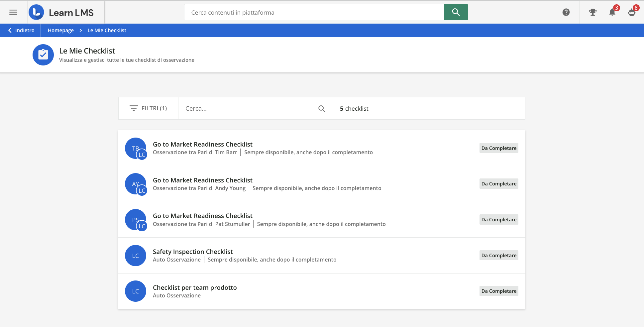Viewport: 644px width, 327px height.
Task: Click the subtitle Visualizza e gestisci tutte
Action: click(127, 60)
